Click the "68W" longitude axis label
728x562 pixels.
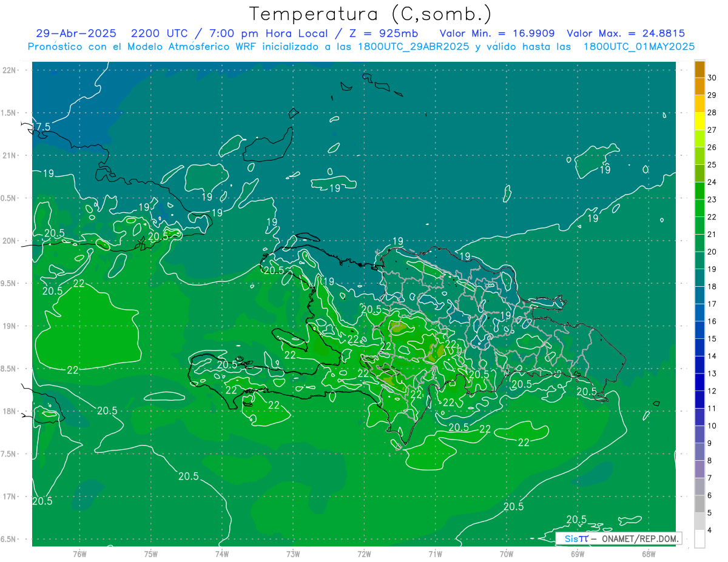tap(649, 554)
